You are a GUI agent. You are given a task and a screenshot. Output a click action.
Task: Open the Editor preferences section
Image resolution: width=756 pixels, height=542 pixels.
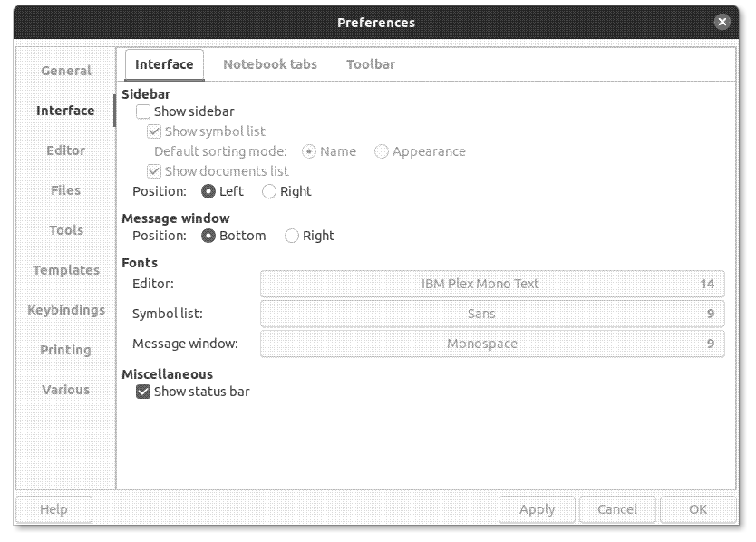66,150
